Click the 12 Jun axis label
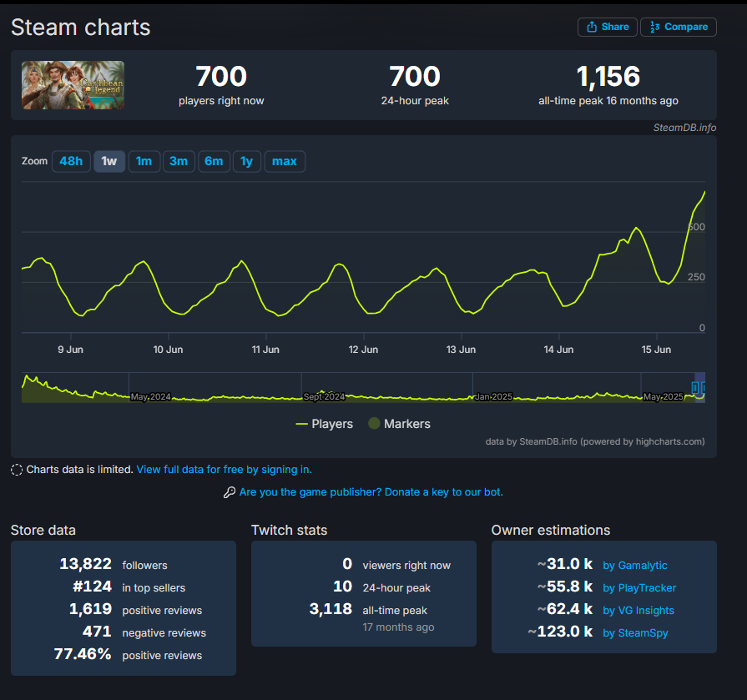This screenshot has height=700, width=747. pyautogui.click(x=363, y=350)
